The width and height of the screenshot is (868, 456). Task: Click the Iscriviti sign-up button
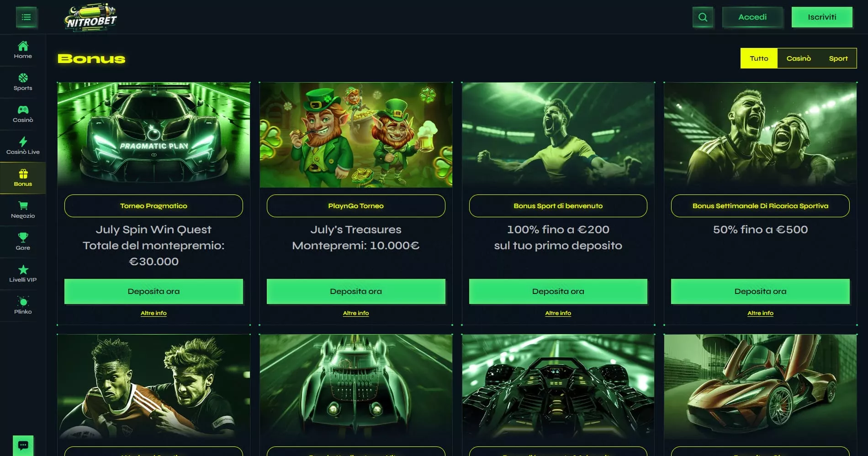[x=822, y=17]
